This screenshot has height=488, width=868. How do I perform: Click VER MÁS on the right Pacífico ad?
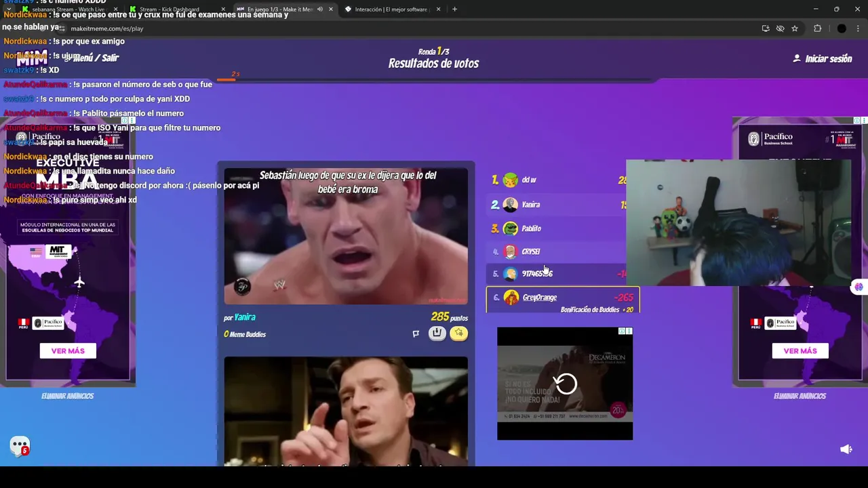tap(800, 350)
